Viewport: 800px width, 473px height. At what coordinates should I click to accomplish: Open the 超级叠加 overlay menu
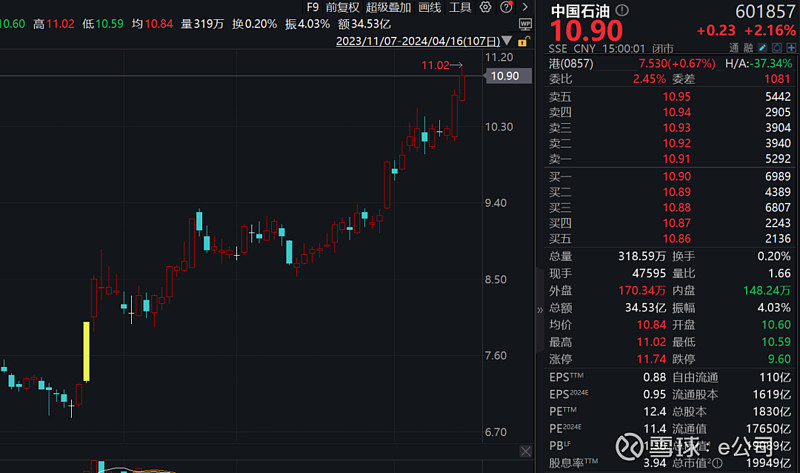pyautogui.click(x=388, y=7)
